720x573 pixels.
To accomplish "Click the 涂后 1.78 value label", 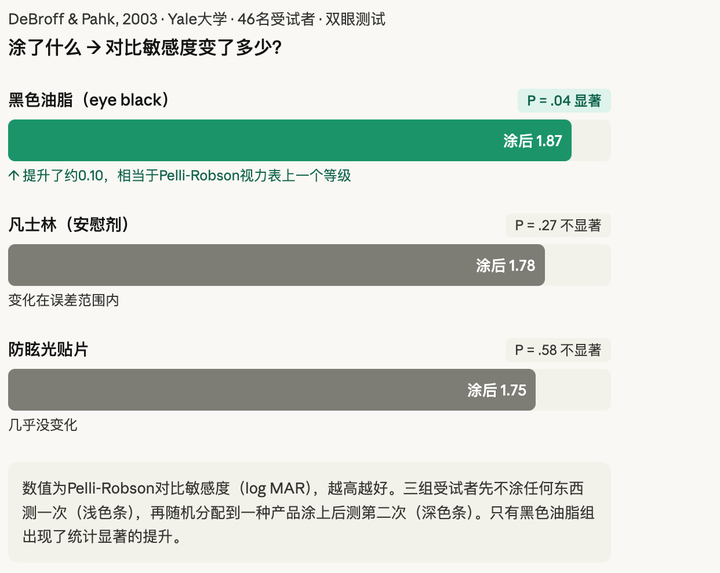I will [505, 266].
